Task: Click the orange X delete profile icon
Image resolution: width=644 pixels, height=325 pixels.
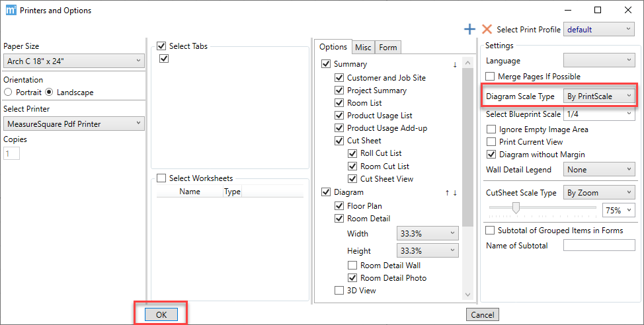Action: [487, 29]
